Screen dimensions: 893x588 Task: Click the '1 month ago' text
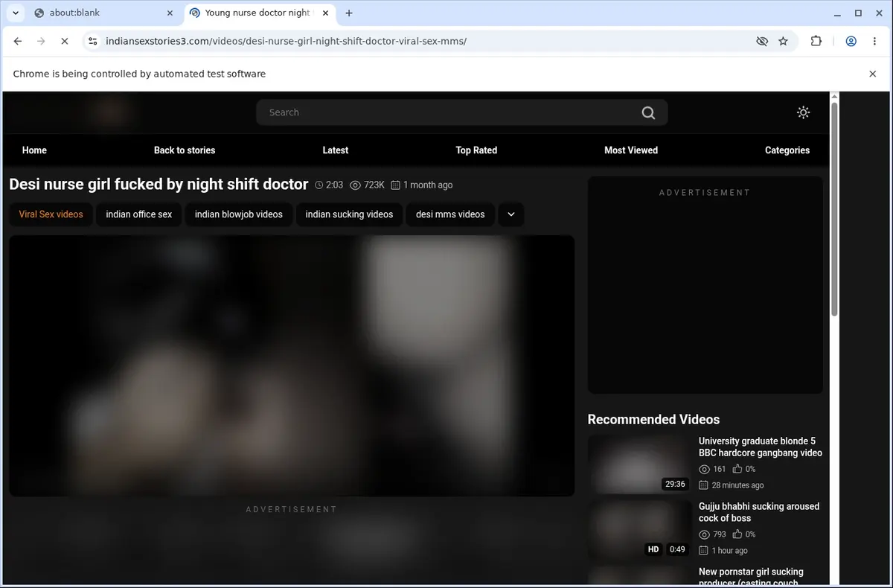pyautogui.click(x=428, y=185)
